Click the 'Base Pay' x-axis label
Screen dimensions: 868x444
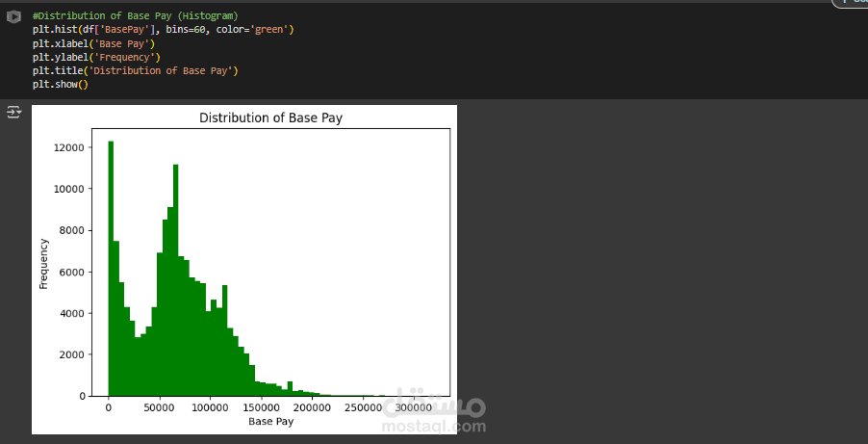click(270, 421)
